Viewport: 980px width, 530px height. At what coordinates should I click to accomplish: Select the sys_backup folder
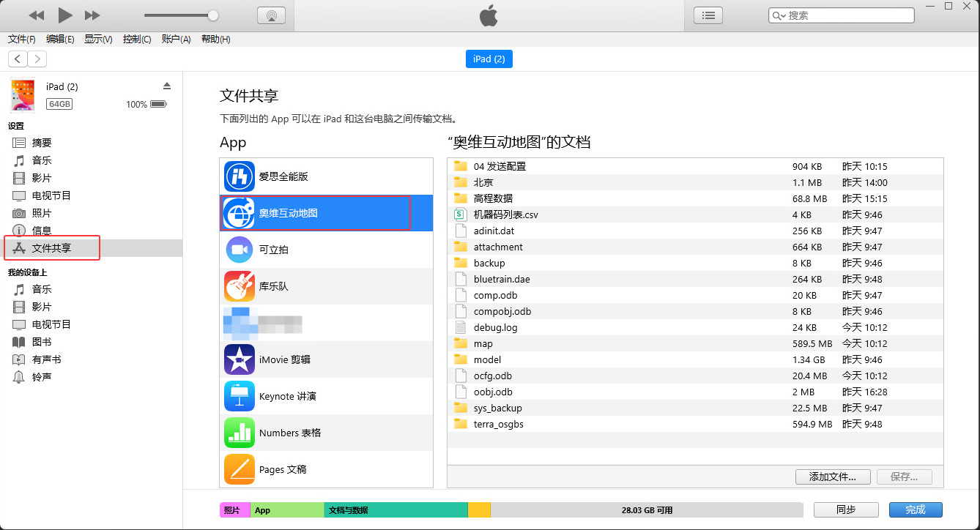pos(695,408)
